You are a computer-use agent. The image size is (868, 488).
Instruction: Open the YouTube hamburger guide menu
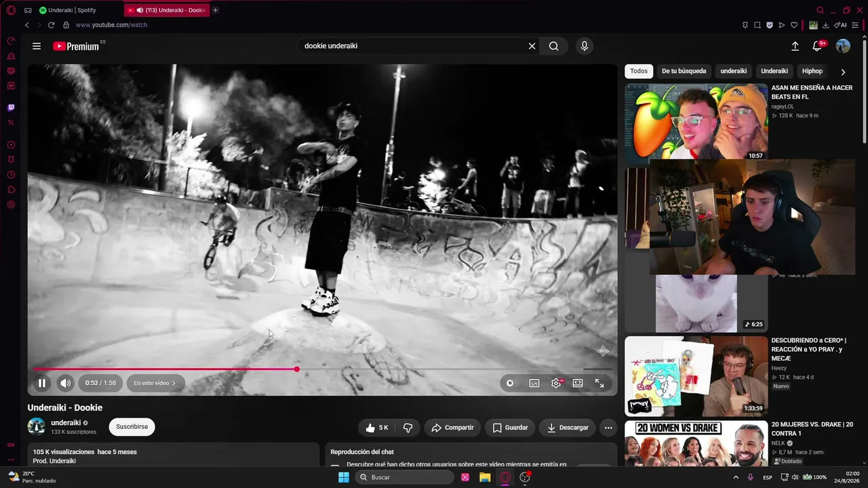[37, 46]
